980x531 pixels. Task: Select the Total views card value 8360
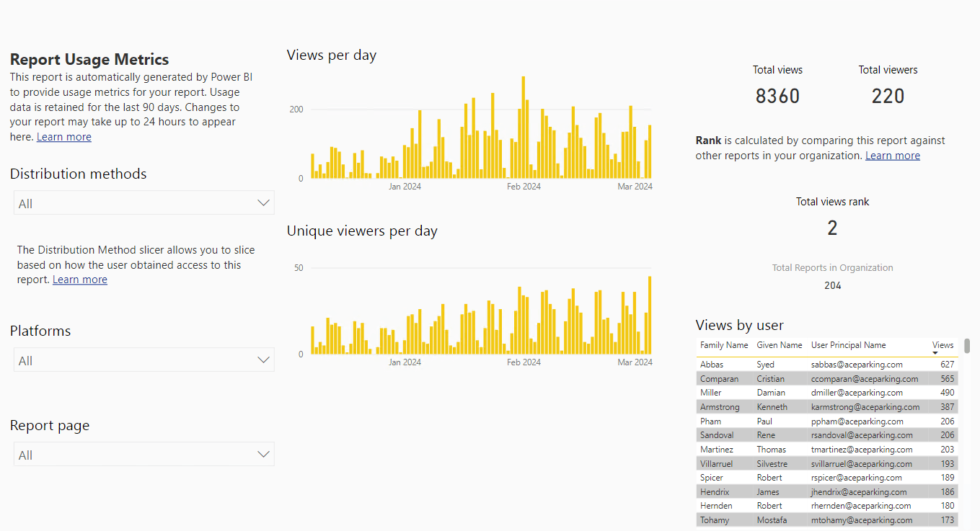pos(777,96)
